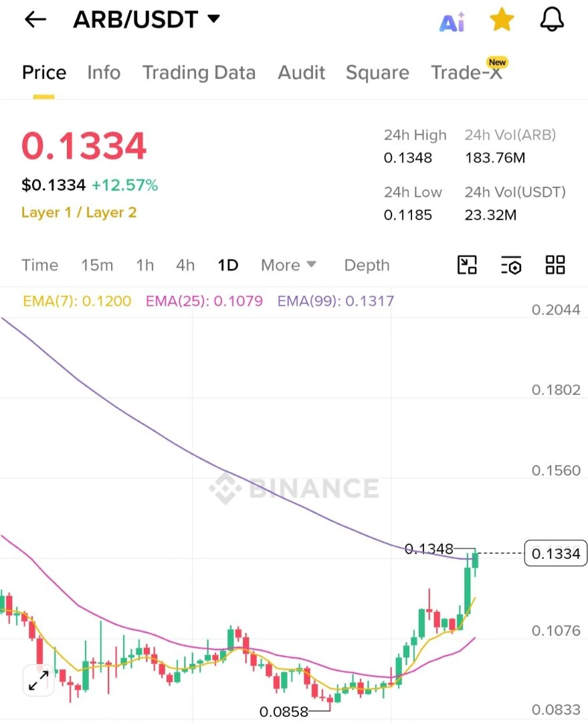588x723 pixels.
Task: Click the 0.0858 low marker on chart
Action: pyautogui.click(x=284, y=712)
